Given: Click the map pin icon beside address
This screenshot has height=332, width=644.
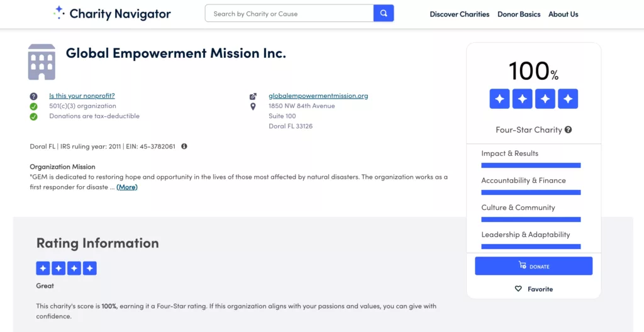Looking at the screenshot, I should pyautogui.click(x=253, y=106).
